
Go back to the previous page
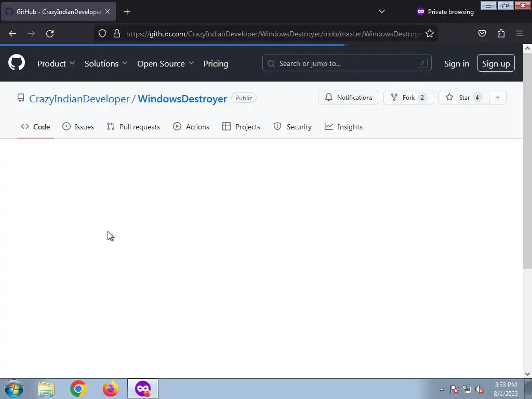click(12, 34)
